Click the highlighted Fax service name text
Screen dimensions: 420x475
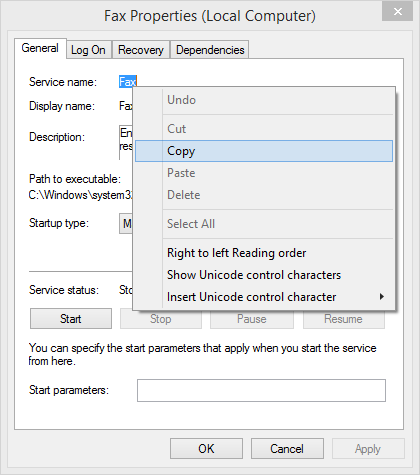click(128, 82)
